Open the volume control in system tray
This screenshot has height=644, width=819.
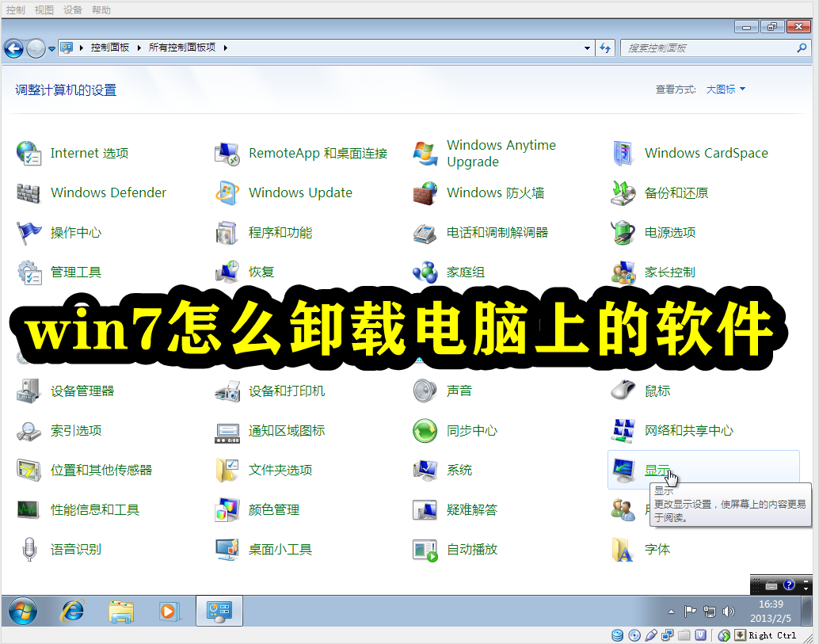click(x=727, y=611)
